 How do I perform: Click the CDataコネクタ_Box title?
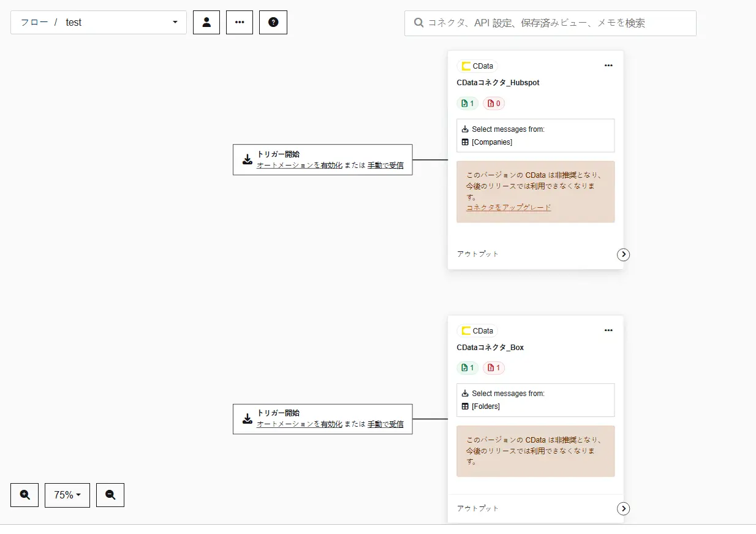[x=490, y=348]
